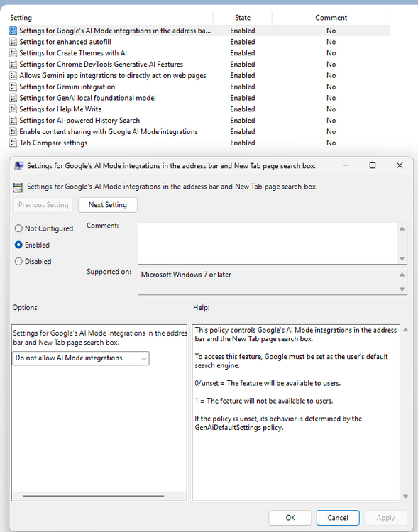
Task: Click inside the Comment text field
Action: tap(268, 243)
